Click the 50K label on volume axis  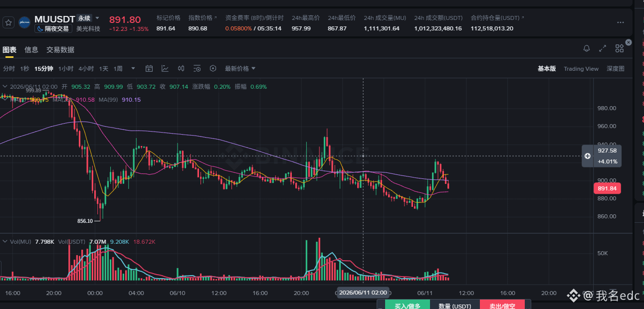coord(603,253)
